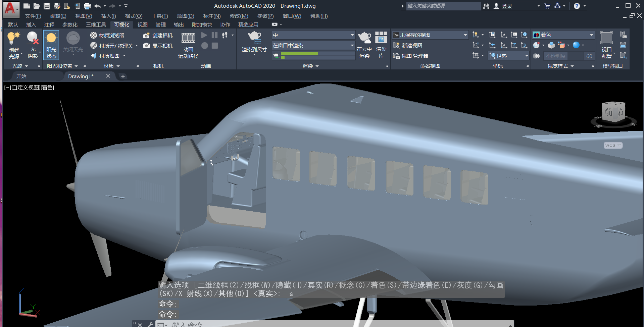Click the animation record circle button

tap(205, 46)
